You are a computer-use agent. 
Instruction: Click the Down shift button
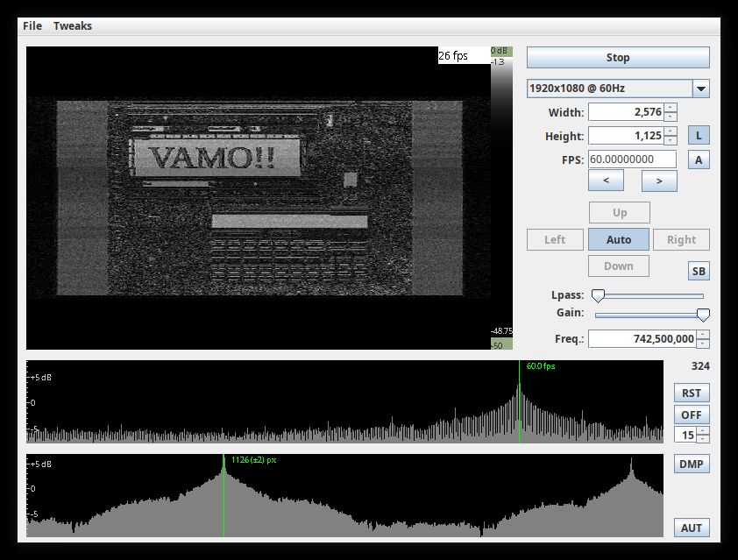coord(619,266)
